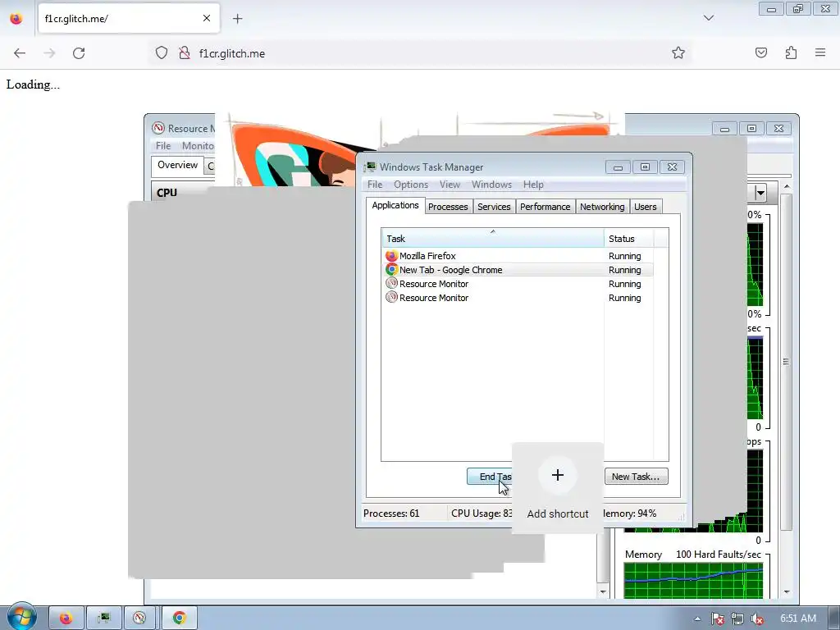Close the f1cr.glitch.me tab

pyautogui.click(x=207, y=19)
